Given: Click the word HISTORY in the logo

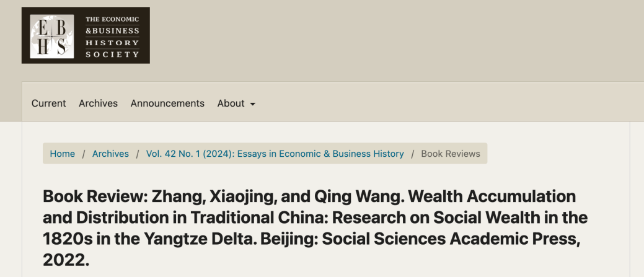Looking at the screenshot, I should pos(112,42).
